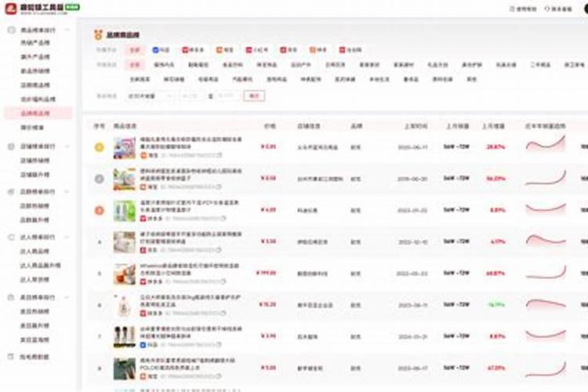
Task: Click the copy icon in the bronze-medal row
Action: click(224, 218)
